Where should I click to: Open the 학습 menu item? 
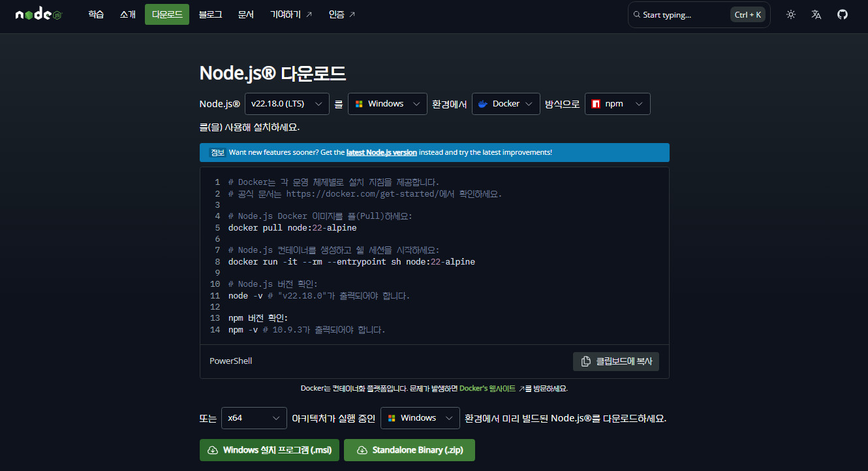click(x=96, y=14)
